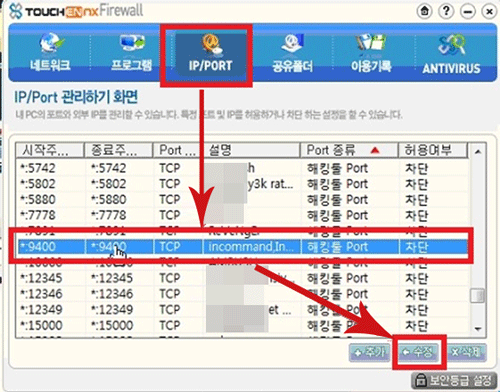
Task: Select the *:5802 port row
Action: [x=243, y=184]
